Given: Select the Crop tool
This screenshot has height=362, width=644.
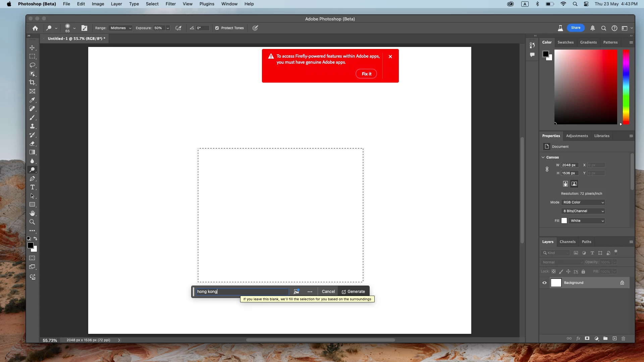Looking at the screenshot, I should (32, 82).
